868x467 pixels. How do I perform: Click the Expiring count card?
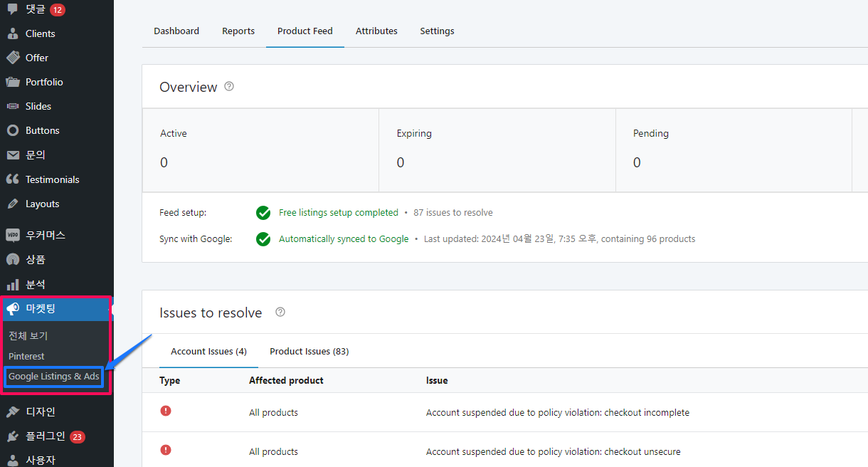click(497, 150)
